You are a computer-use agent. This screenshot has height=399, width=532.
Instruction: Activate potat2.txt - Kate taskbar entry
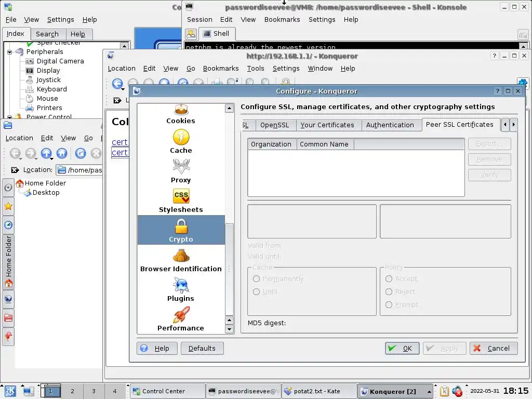click(319, 391)
